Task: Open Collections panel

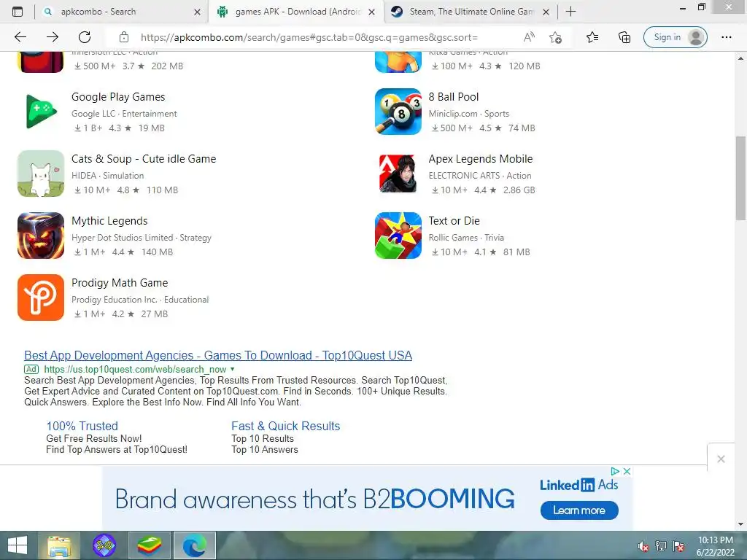Action: [624, 37]
